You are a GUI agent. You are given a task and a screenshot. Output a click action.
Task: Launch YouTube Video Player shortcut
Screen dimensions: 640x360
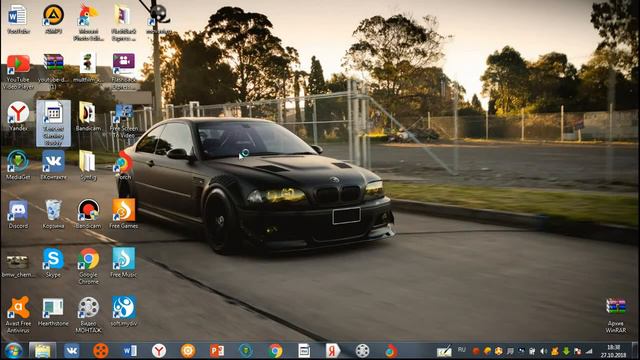coord(18,72)
